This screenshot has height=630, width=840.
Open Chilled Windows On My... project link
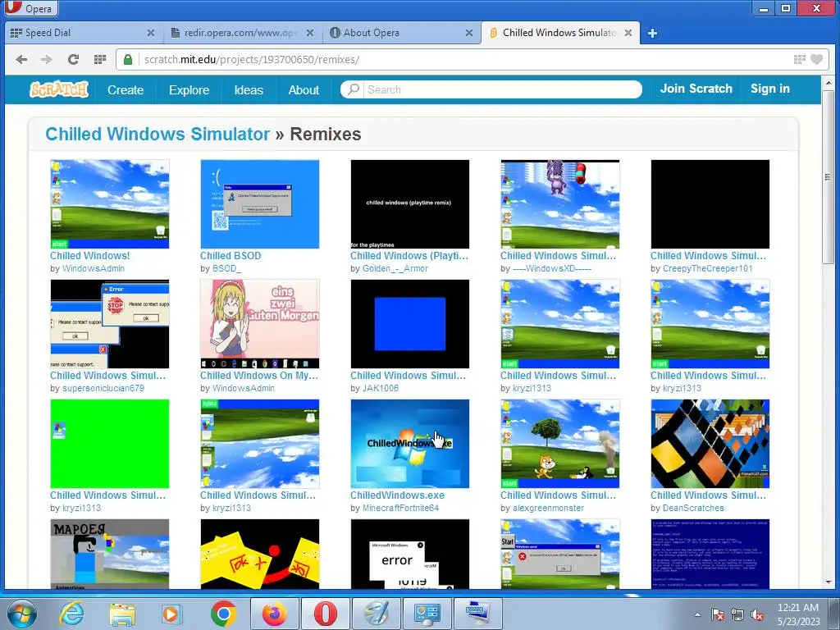[259, 376]
